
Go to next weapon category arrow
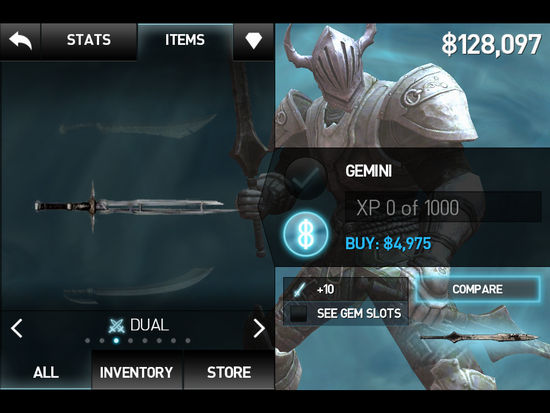tap(259, 328)
